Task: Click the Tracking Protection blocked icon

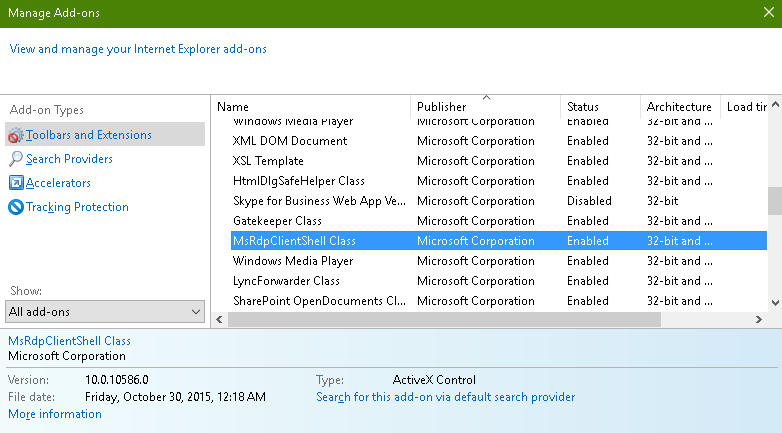Action: tap(16, 207)
